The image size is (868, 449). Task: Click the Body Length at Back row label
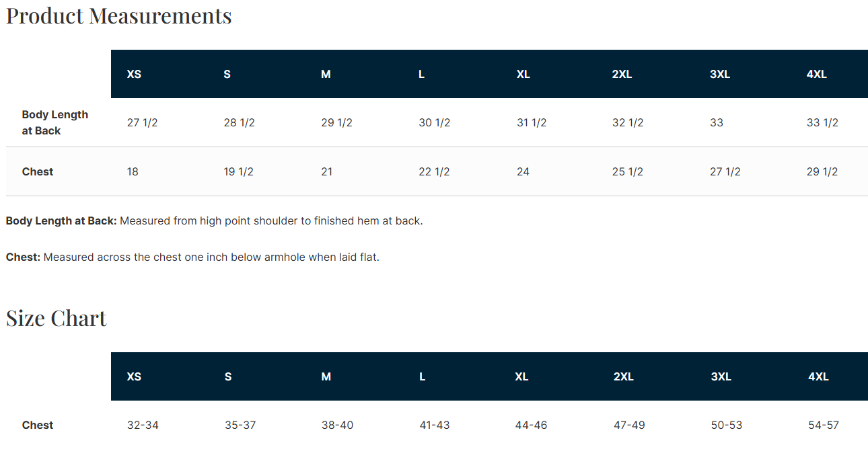click(55, 122)
